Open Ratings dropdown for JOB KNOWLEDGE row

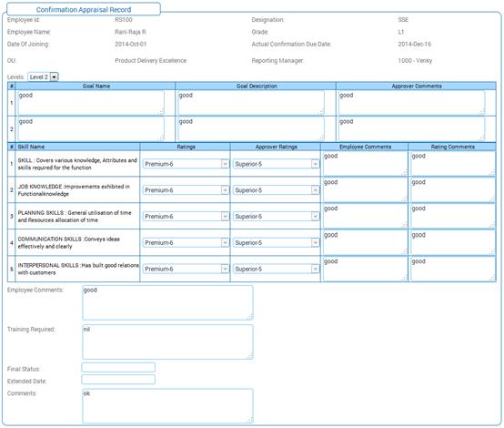186,190
